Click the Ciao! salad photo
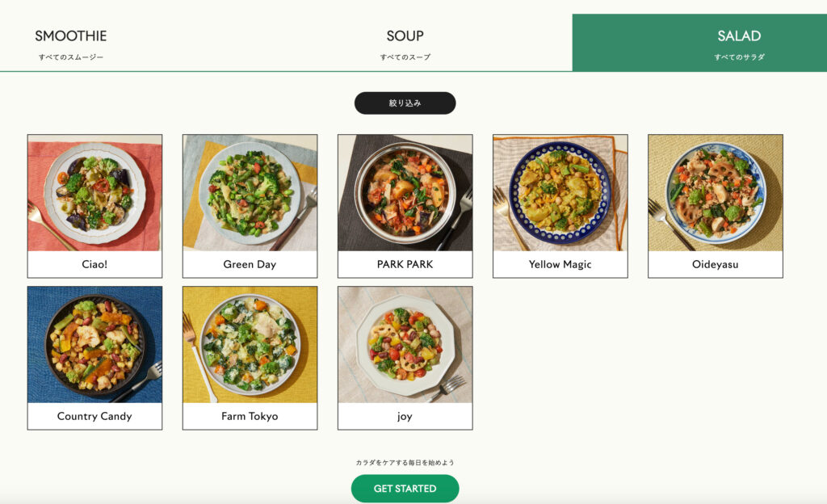The image size is (827, 504). (94, 193)
